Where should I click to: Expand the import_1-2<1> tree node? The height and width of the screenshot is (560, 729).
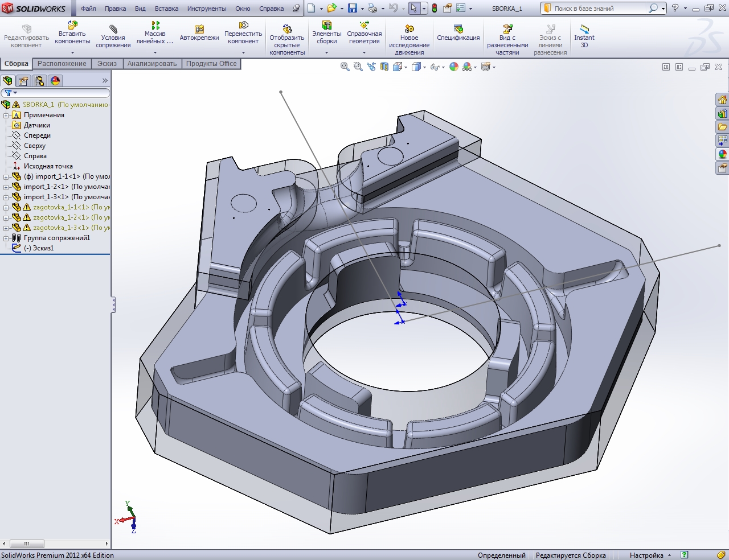click(6, 187)
